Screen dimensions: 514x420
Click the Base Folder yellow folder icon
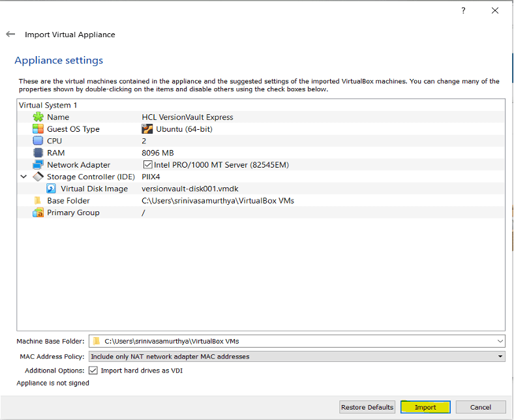pos(38,200)
